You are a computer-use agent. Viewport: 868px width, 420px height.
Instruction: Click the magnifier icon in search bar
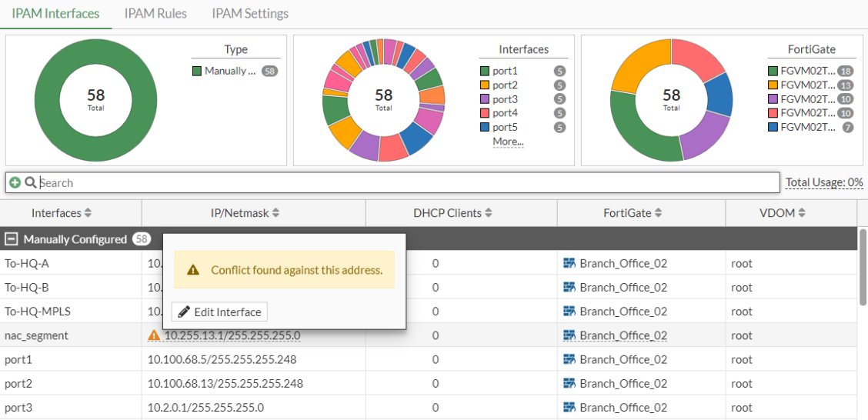[x=31, y=182]
